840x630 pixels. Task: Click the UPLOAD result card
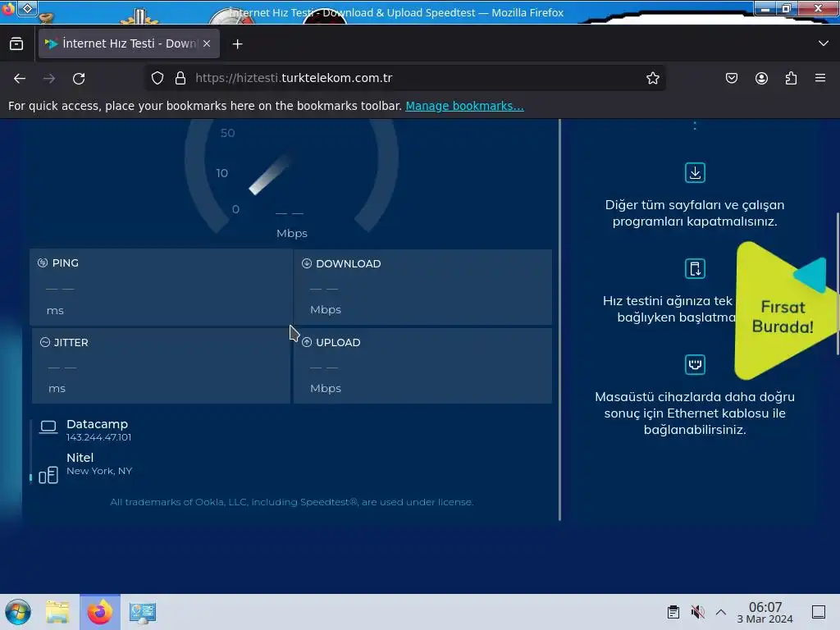tap(422, 365)
